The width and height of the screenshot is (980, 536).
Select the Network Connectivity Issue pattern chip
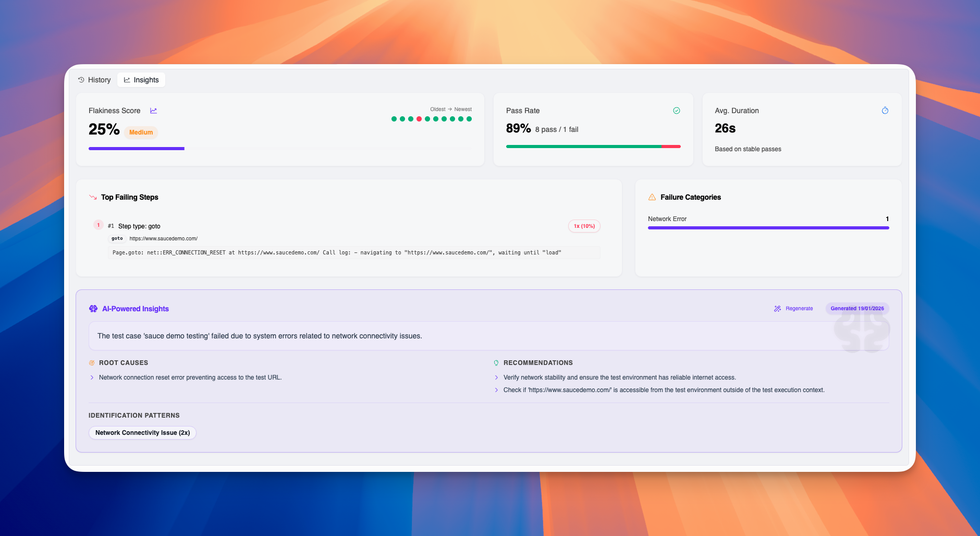pyautogui.click(x=142, y=432)
